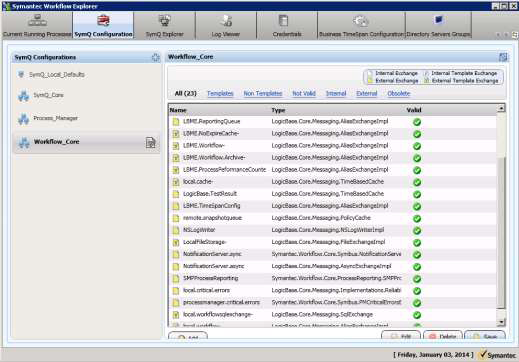
Task: Click the Edit button
Action: tap(401, 336)
